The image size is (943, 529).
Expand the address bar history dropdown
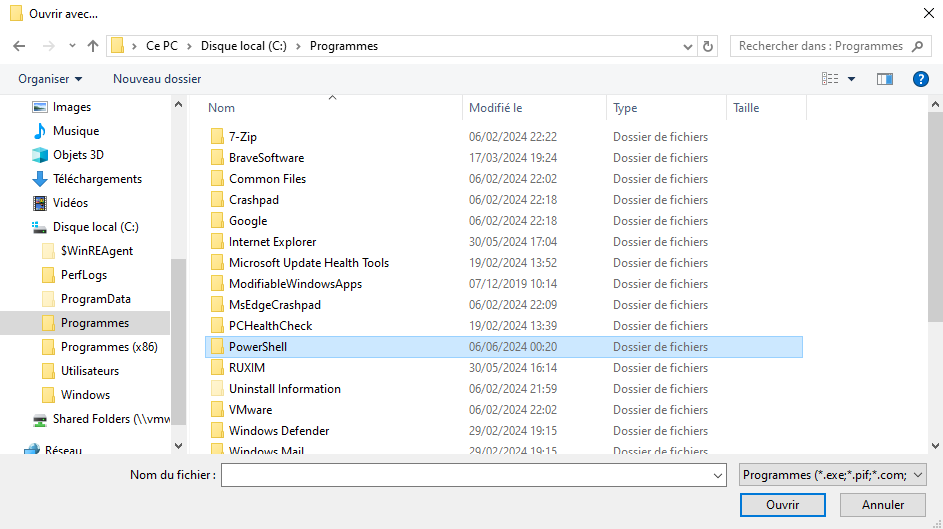pos(688,46)
